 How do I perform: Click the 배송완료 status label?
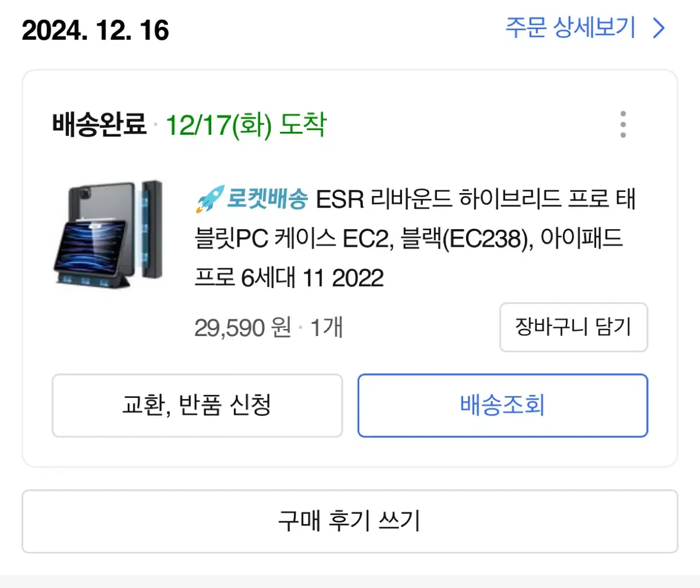click(x=99, y=125)
